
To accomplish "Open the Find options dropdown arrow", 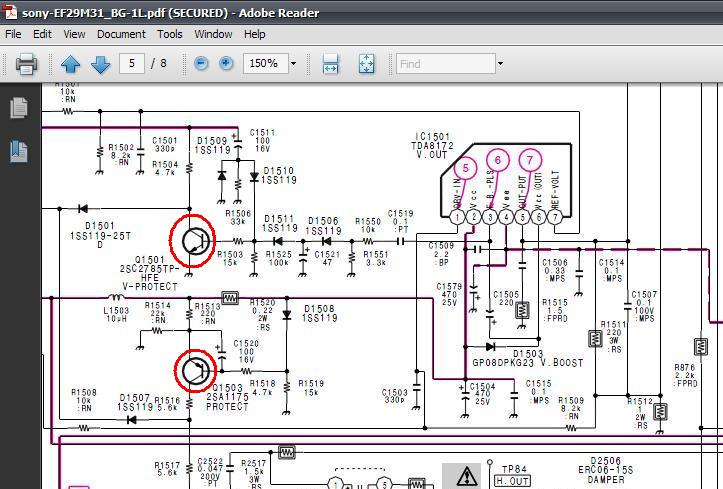I will coord(500,64).
